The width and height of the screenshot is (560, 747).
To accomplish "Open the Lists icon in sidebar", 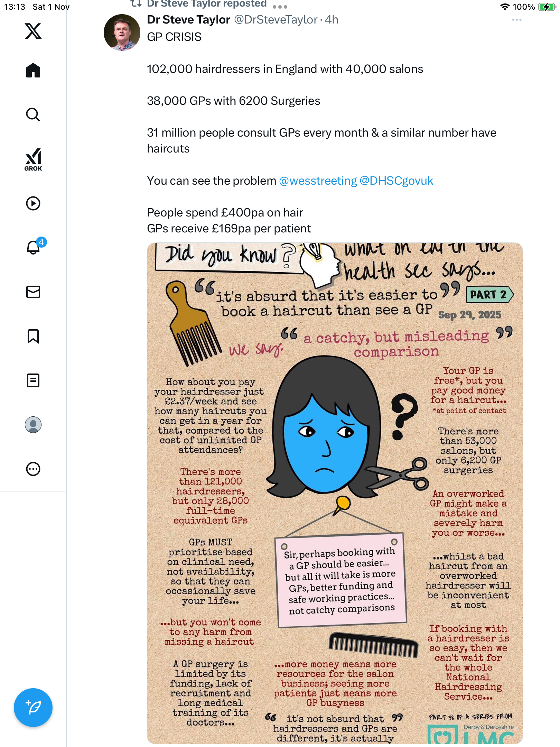I will click(x=33, y=380).
